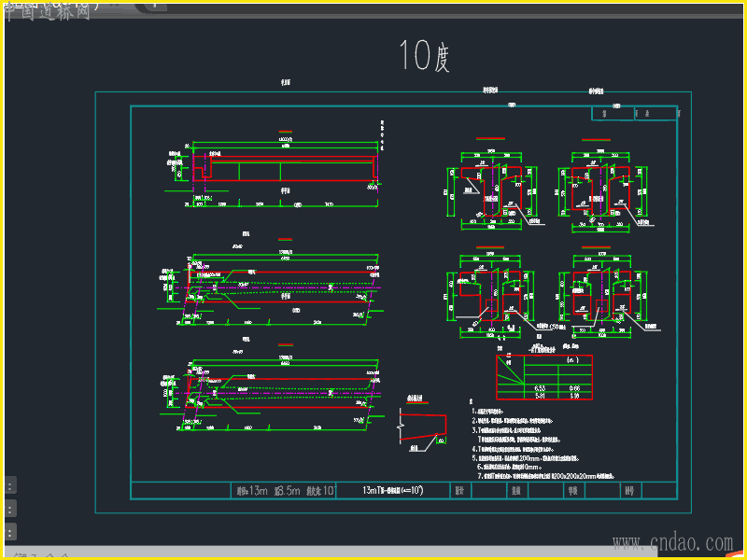Select the bottom-left T-beam cross section
This screenshot has height=560, width=747.
click(x=489, y=294)
